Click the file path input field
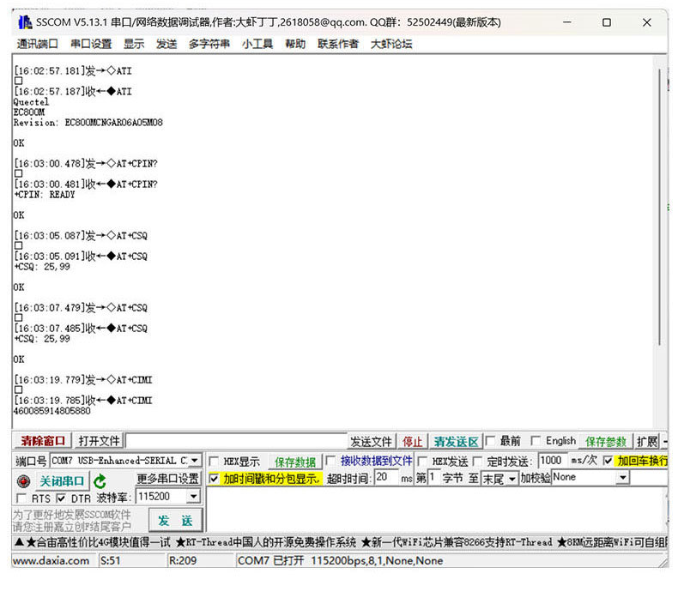Viewport: 678px width, 616px height. (x=236, y=441)
